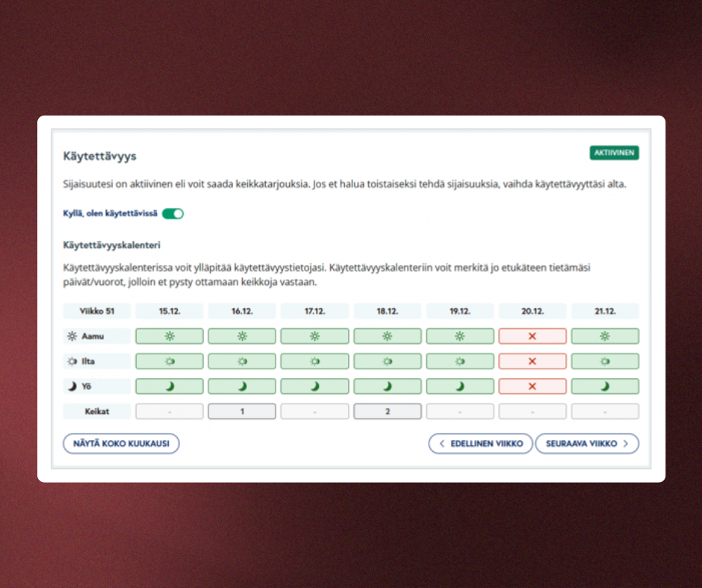Click the Viikko 51 week label
Screen dimensions: 702x588
pos(97,311)
